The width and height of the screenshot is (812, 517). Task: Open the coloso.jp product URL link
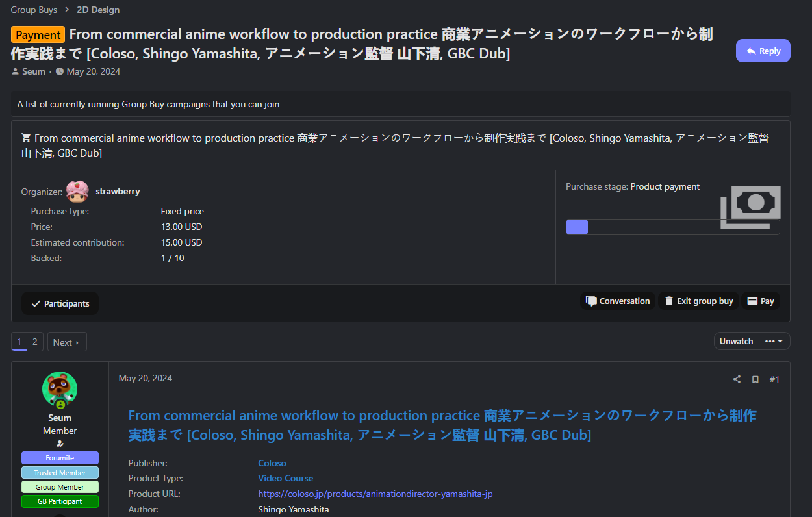pos(375,494)
